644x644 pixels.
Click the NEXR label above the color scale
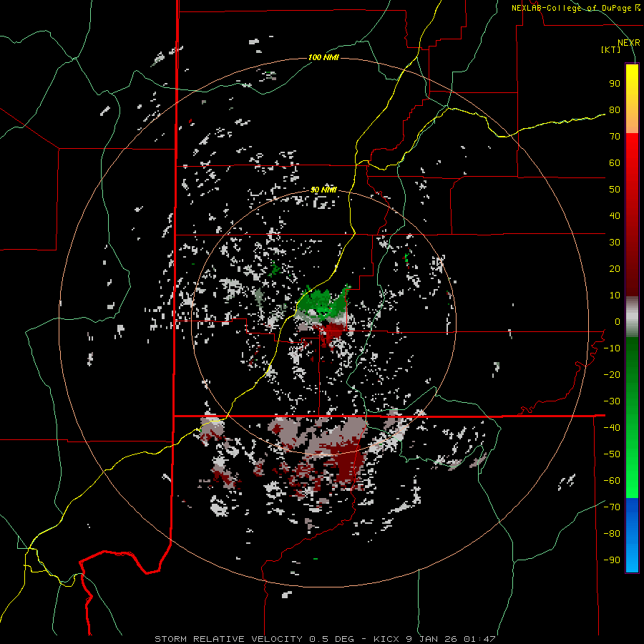click(628, 43)
